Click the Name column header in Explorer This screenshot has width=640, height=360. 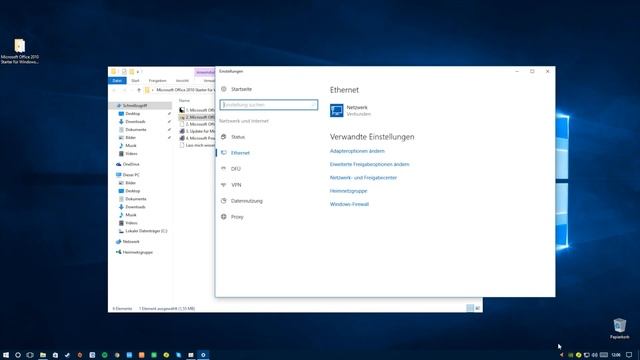coord(184,100)
